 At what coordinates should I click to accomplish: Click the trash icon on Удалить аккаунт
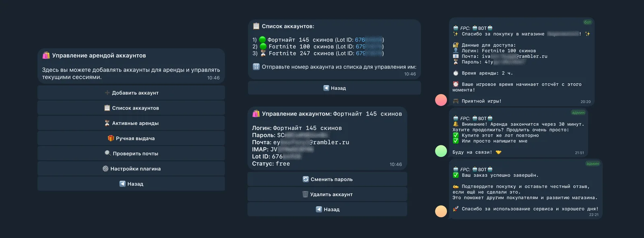pos(305,194)
